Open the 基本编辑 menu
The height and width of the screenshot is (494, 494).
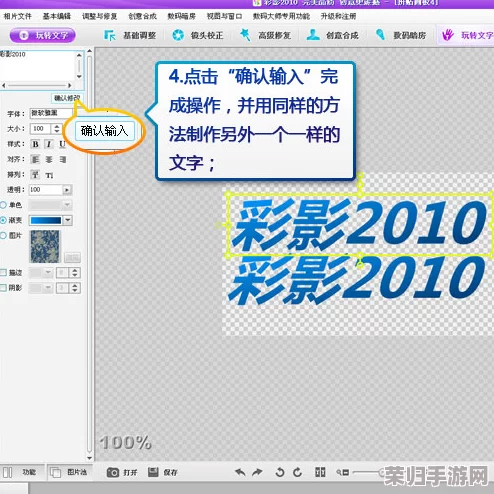tap(57, 16)
